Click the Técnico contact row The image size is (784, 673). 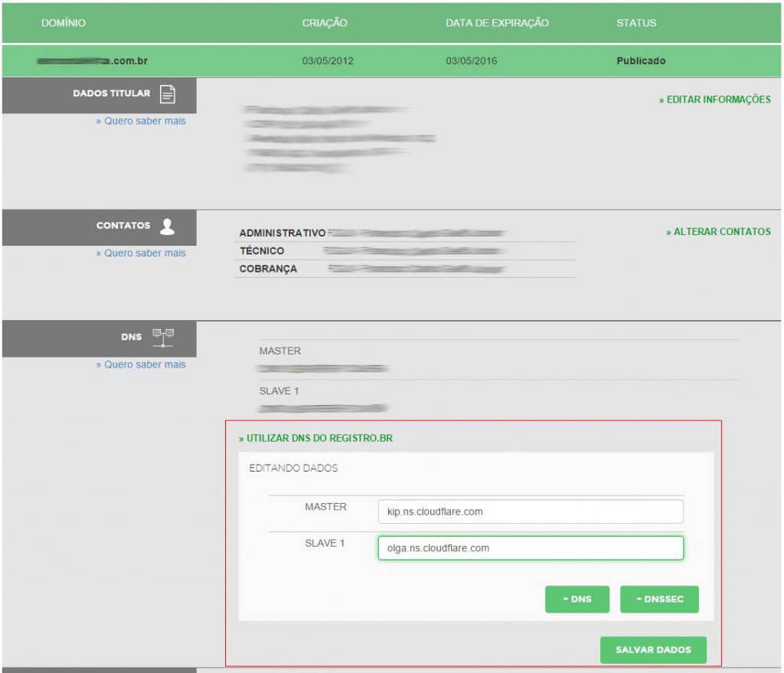pyautogui.click(x=405, y=251)
